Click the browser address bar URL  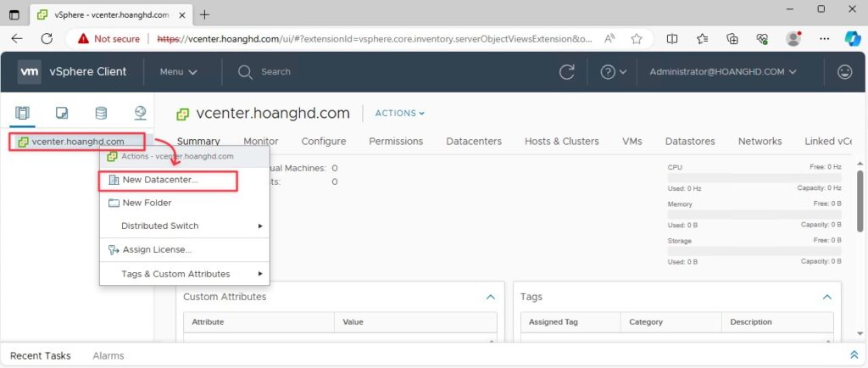click(376, 39)
